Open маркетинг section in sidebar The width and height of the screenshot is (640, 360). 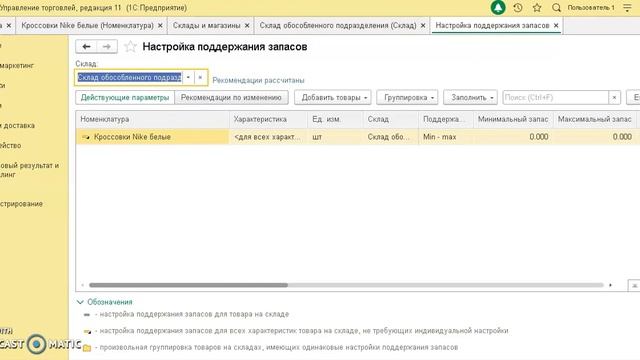tap(17, 65)
